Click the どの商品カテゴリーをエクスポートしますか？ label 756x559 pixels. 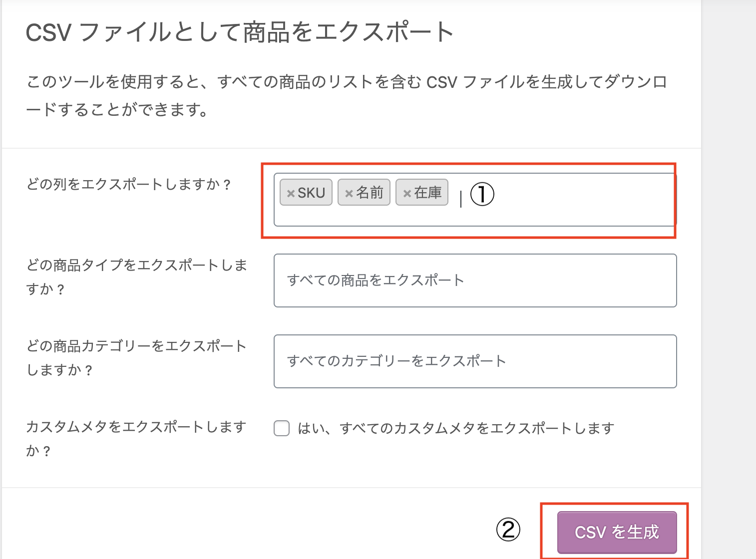136,358
